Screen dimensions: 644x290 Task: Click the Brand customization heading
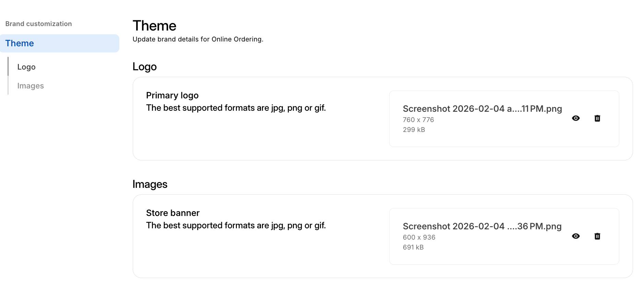tap(38, 24)
